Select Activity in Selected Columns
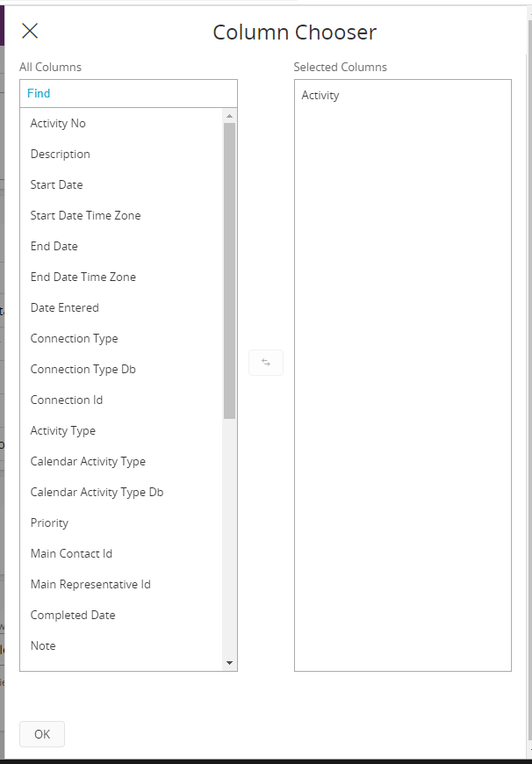Image resolution: width=532 pixels, height=764 pixels. coord(320,96)
